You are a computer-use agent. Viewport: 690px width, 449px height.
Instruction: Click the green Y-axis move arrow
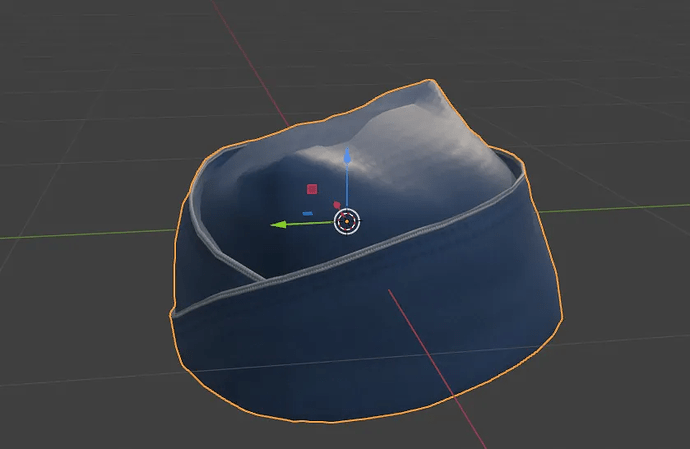278,224
